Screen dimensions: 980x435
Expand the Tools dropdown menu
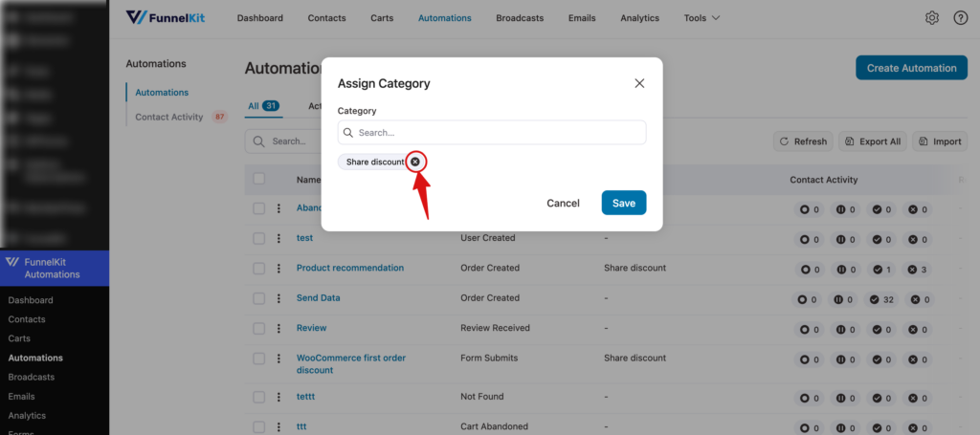[702, 18]
